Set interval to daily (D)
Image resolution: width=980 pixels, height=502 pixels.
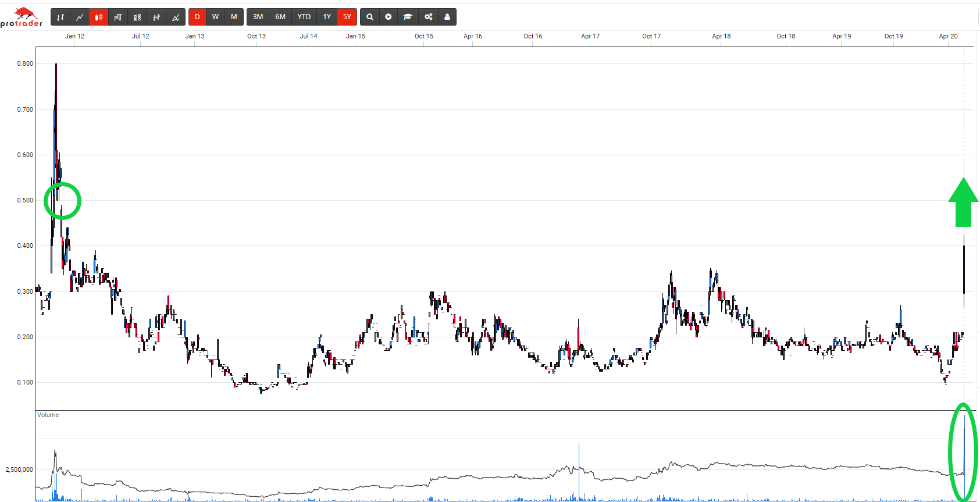(197, 17)
